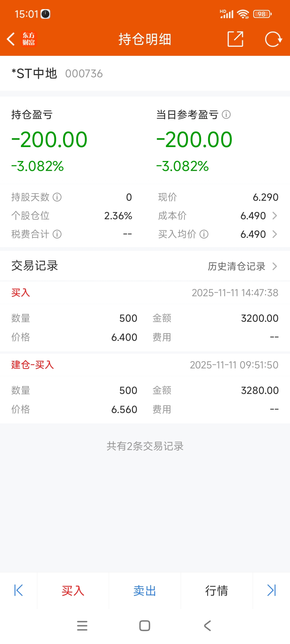Tap the back arrow in the header
This screenshot has height=644, width=290.
(11, 39)
